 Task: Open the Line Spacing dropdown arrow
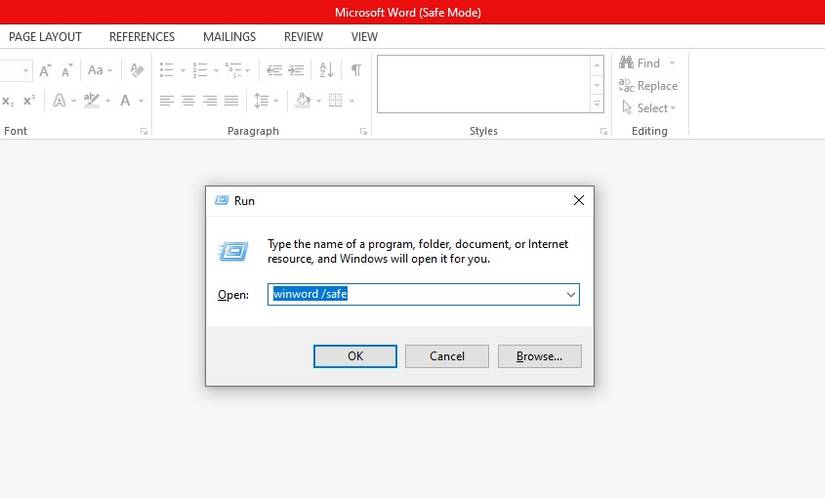click(x=276, y=100)
